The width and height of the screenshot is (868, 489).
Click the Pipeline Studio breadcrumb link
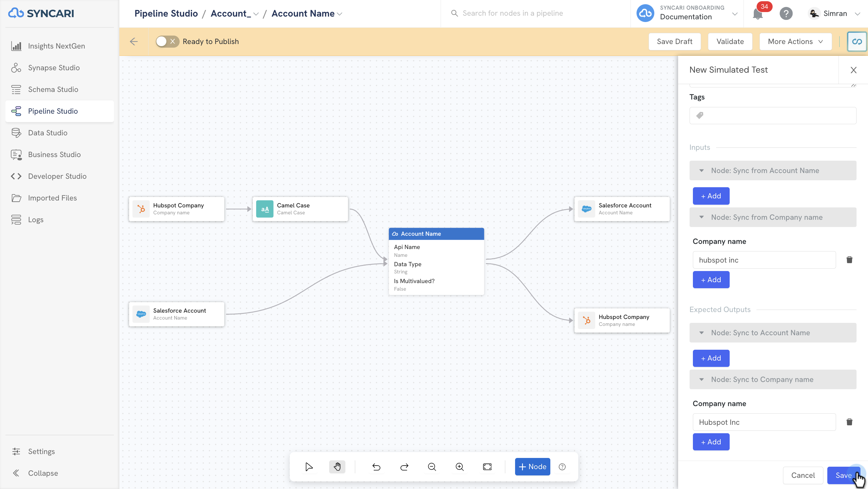[x=166, y=14]
